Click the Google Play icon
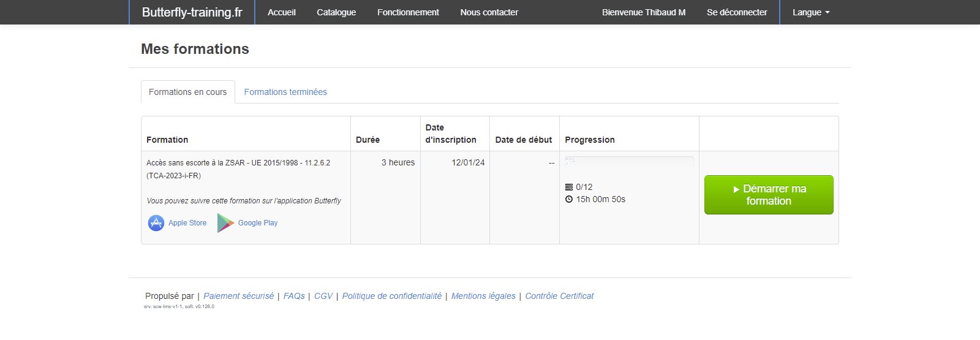The height and width of the screenshot is (340, 980). click(225, 223)
